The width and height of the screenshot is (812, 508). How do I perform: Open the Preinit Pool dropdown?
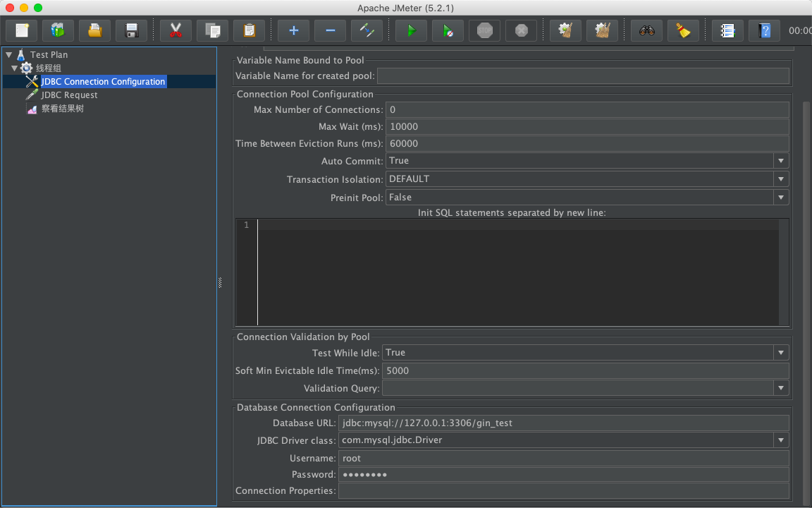click(781, 197)
